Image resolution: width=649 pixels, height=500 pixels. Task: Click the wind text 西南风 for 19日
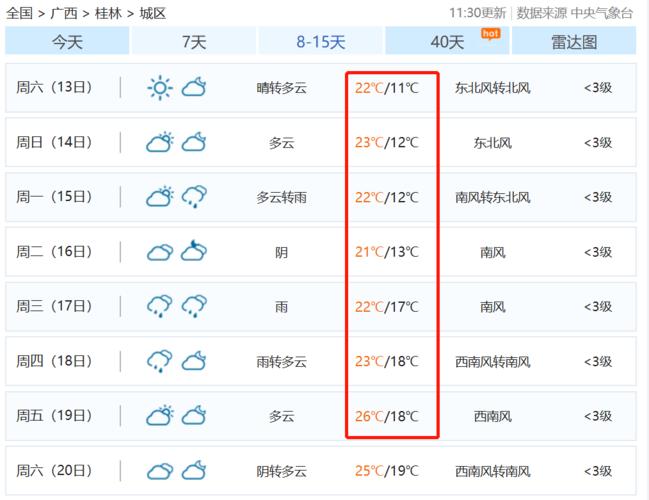(493, 416)
